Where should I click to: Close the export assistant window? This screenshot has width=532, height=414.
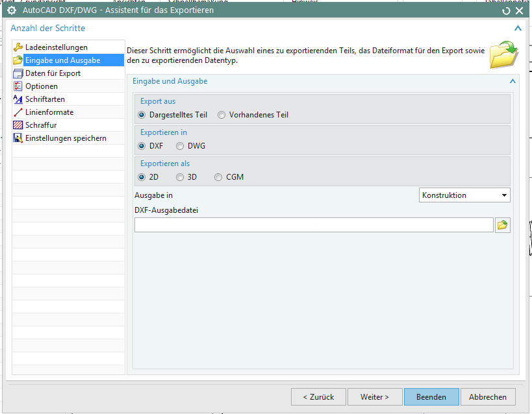tap(520, 11)
